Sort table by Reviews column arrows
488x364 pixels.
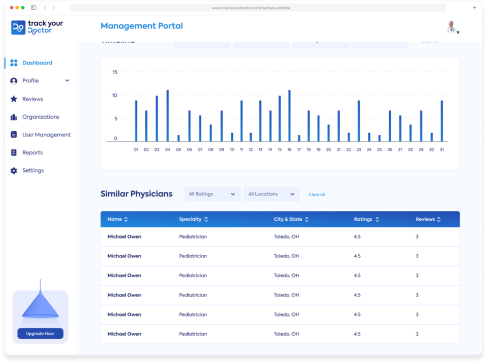coord(439,219)
